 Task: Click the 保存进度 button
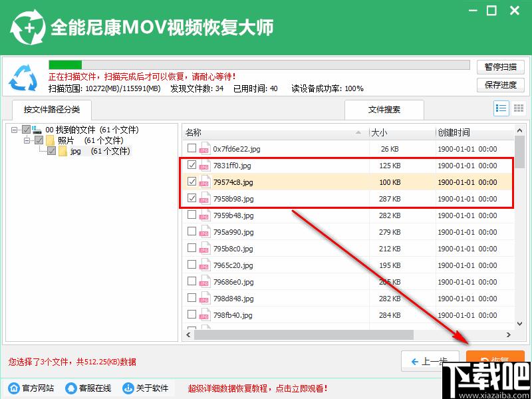click(x=501, y=85)
